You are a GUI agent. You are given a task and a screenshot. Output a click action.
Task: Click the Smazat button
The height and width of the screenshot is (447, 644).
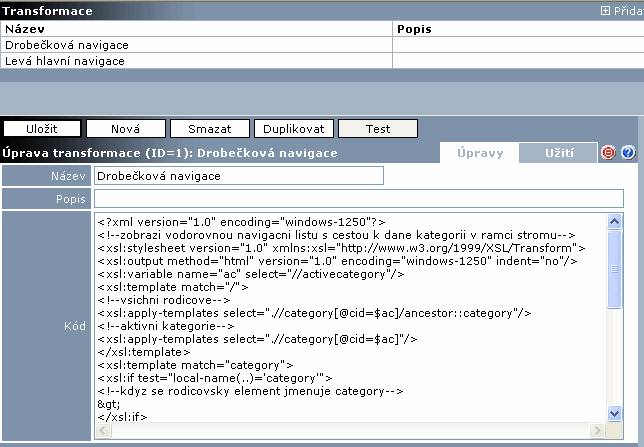point(209,129)
